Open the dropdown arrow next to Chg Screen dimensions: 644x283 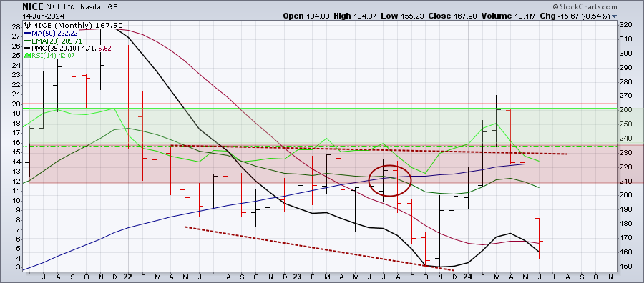[615, 16]
